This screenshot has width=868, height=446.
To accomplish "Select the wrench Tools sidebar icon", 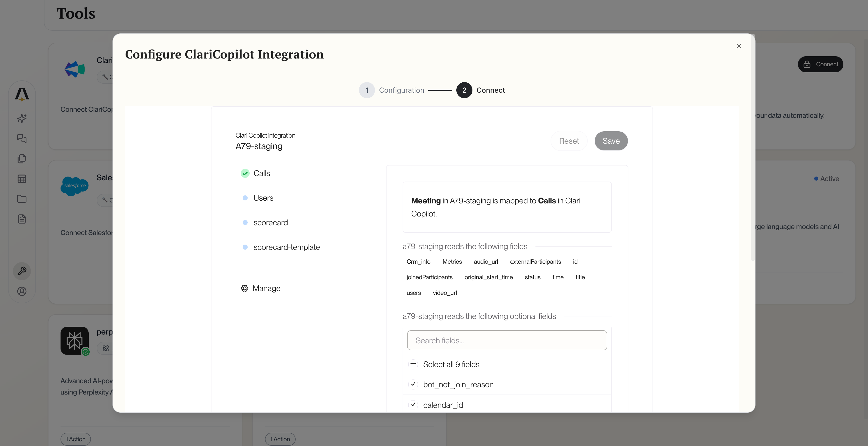I will [22, 271].
